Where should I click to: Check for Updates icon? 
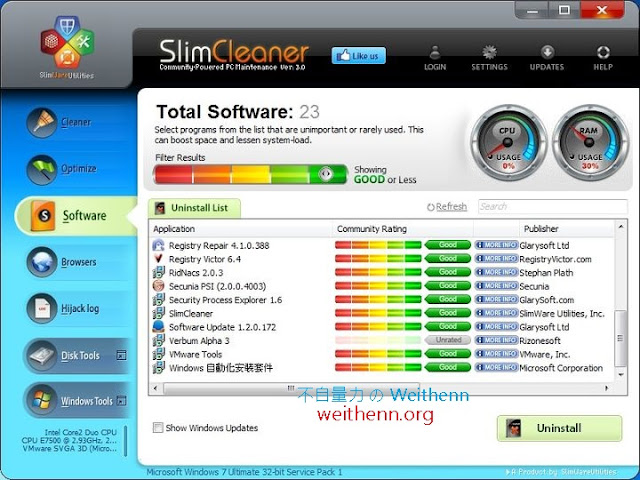pos(547,58)
